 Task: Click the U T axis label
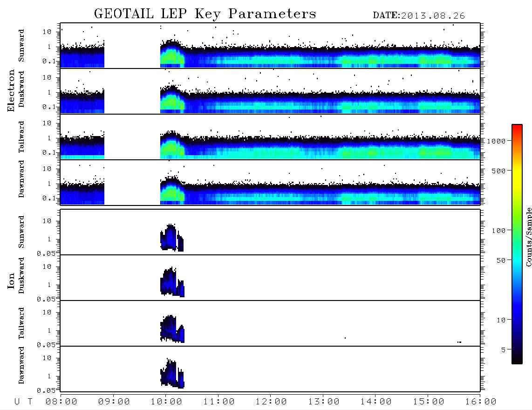click(x=23, y=402)
